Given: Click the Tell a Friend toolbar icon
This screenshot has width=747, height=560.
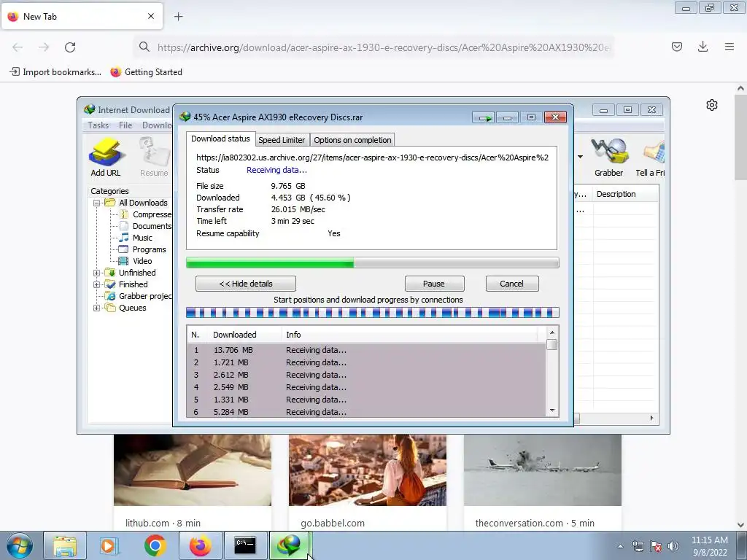Looking at the screenshot, I should [651, 157].
